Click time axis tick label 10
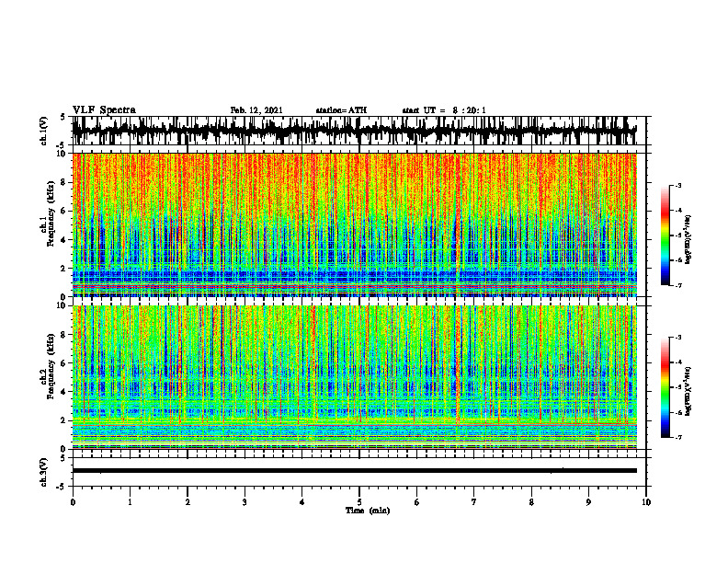The image size is (728, 563). point(646,502)
